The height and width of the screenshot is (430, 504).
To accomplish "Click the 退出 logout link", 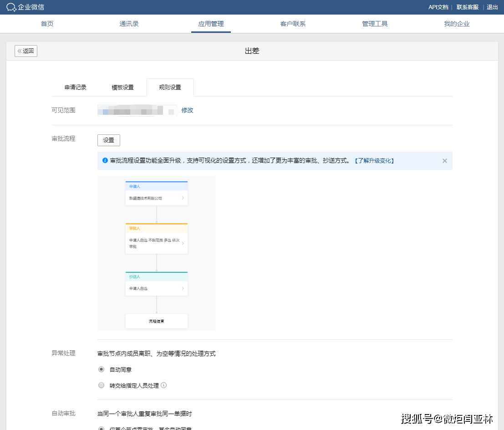I will [x=492, y=7].
